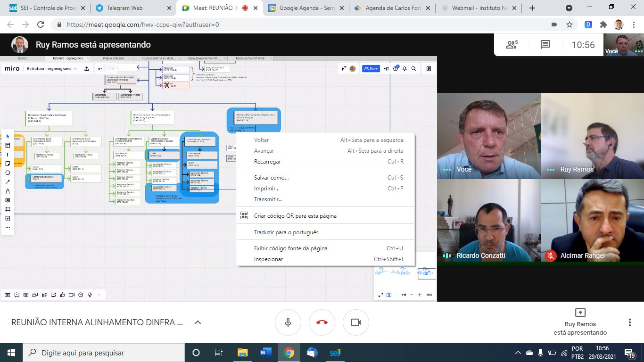Click the browser address bar
Image resolution: width=644 pixels, height=362 pixels.
click(302, 25)
